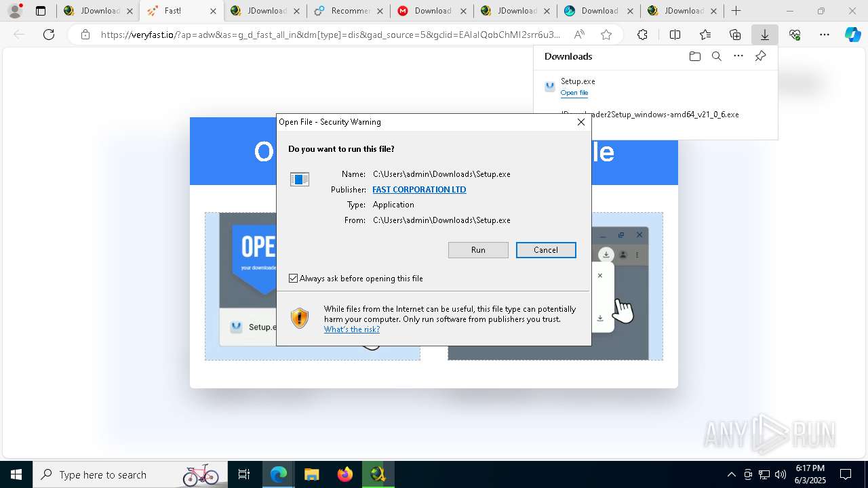The width and height of the screenshot is (868, 488).
Task: Open Browser essentials heart icon
Action: (795, 35)
